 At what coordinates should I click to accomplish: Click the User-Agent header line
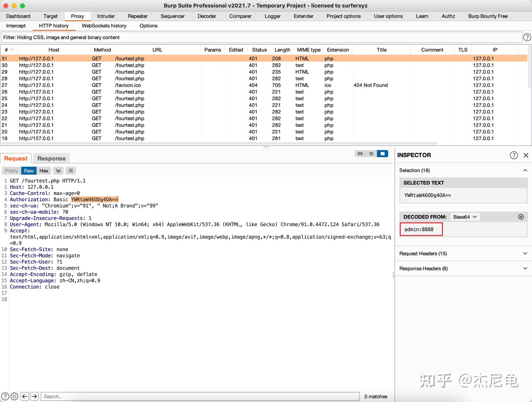pyautogui.click(x=195, y=224)
